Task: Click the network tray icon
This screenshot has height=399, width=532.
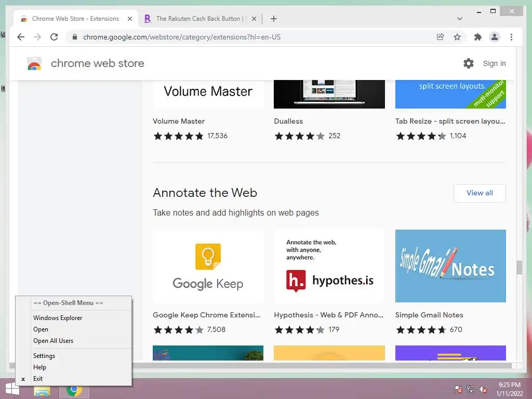Action: (471, 389)
